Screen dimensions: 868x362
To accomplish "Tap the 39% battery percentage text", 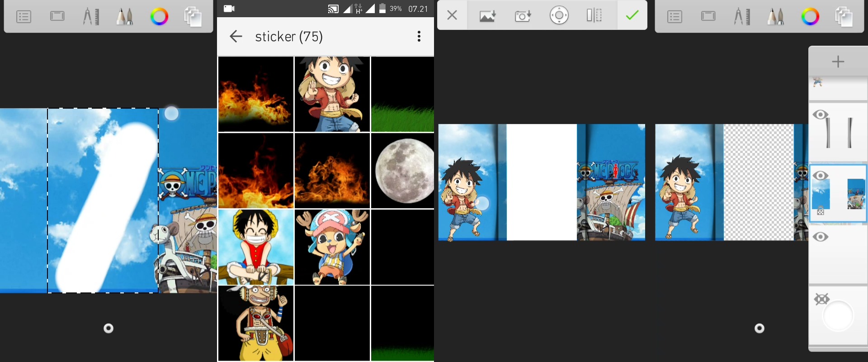I will click(x=396, y=9).
